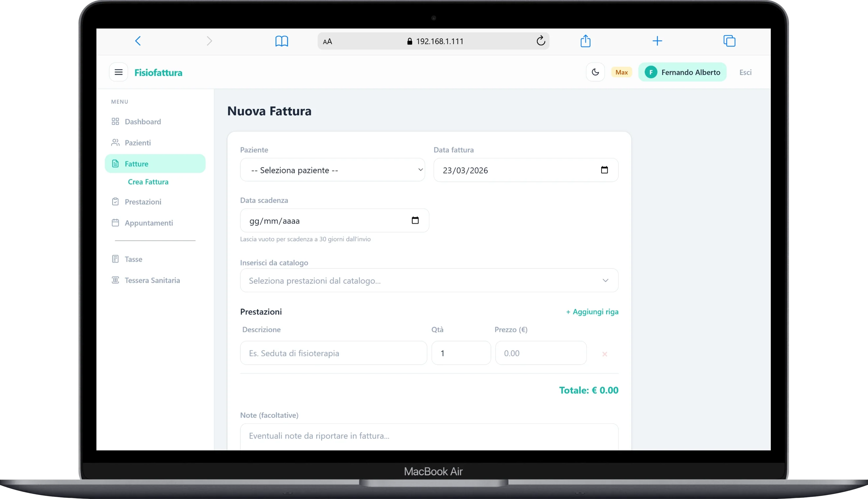Expand the Seleziona prestazioni dal catalogo dropdown
868x499 pixels.
coord(429,280)
